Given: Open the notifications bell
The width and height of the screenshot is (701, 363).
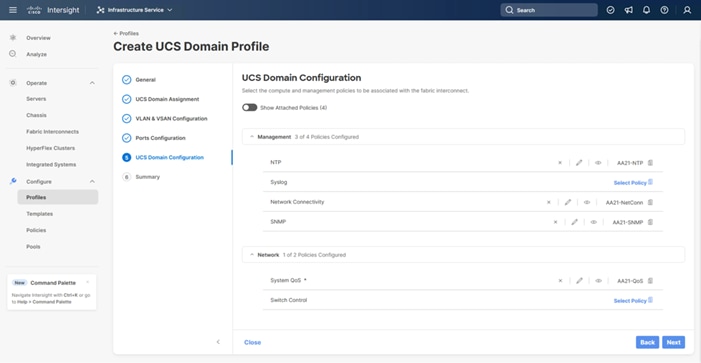Looking at the screenshot, I should (x=646, y=10).
